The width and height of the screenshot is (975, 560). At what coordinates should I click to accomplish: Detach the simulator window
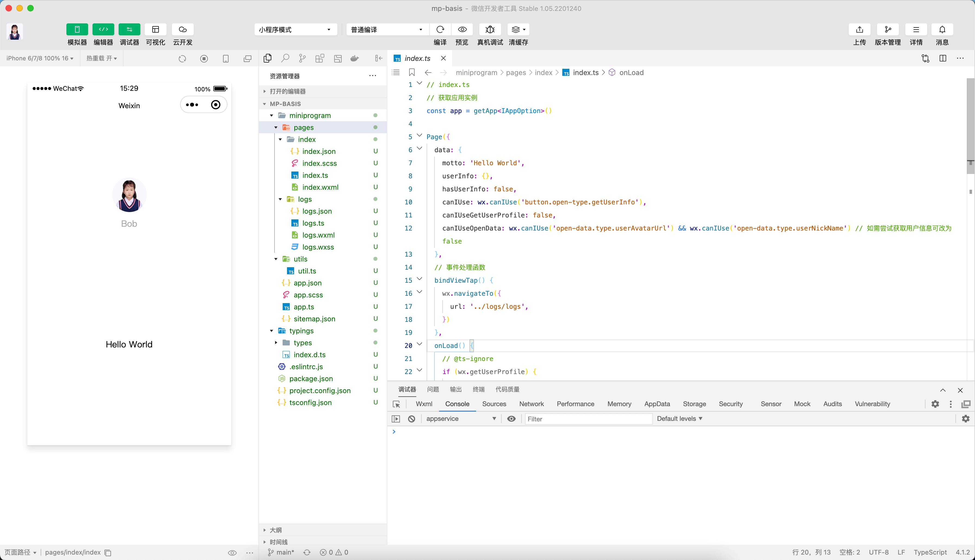tap(247, 58)
